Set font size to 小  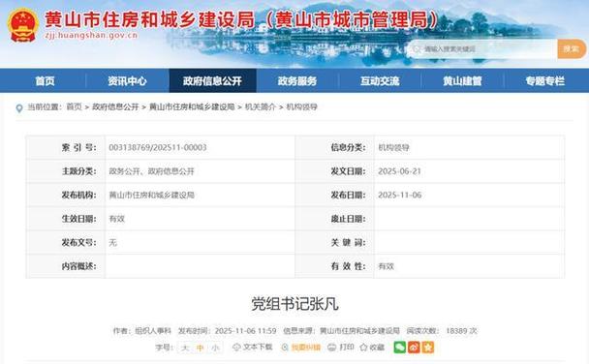(215, 348)
